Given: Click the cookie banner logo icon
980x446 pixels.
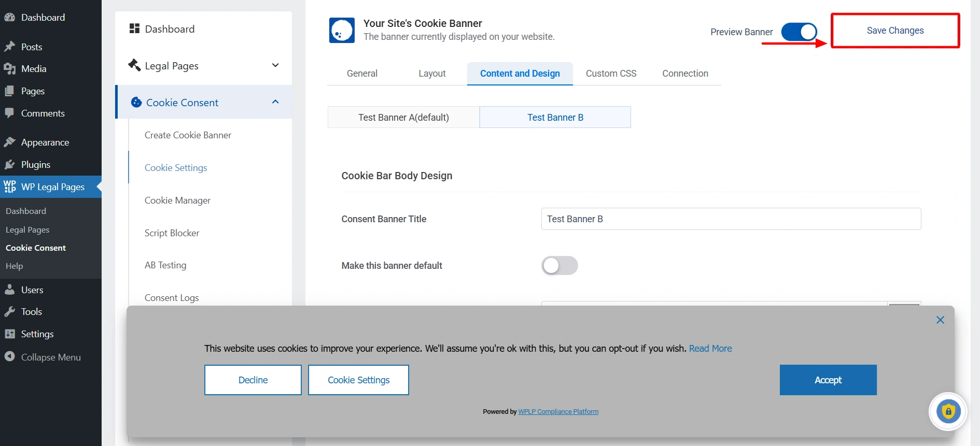Looking at the screenshot, I should coord(342,30).
